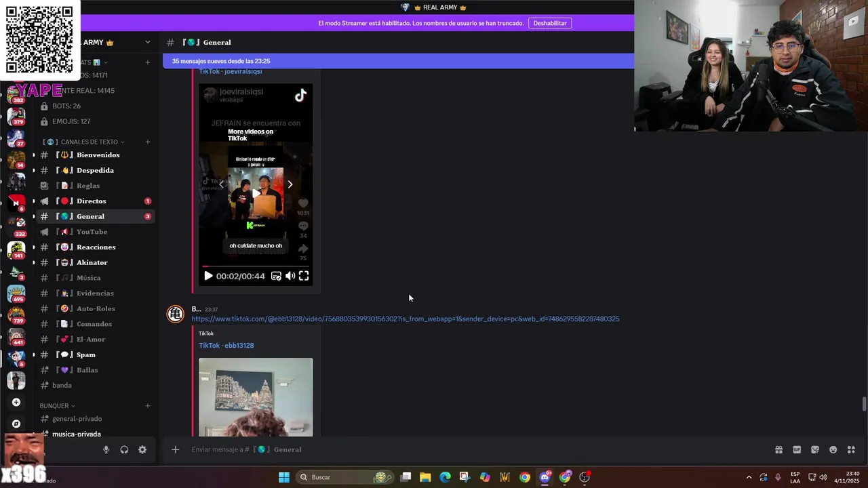Open the Directos announcement channel
The height and width of the screenshot is (488, 868).
(x=96, y=201)
